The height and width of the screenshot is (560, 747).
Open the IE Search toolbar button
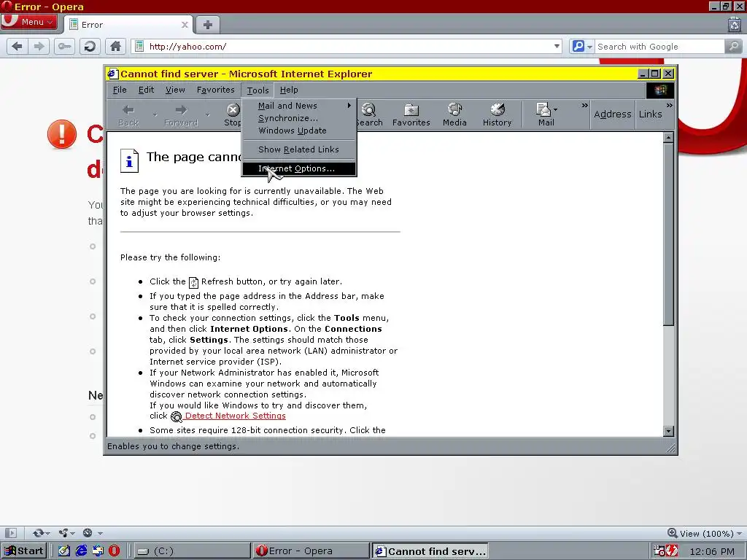369,115
